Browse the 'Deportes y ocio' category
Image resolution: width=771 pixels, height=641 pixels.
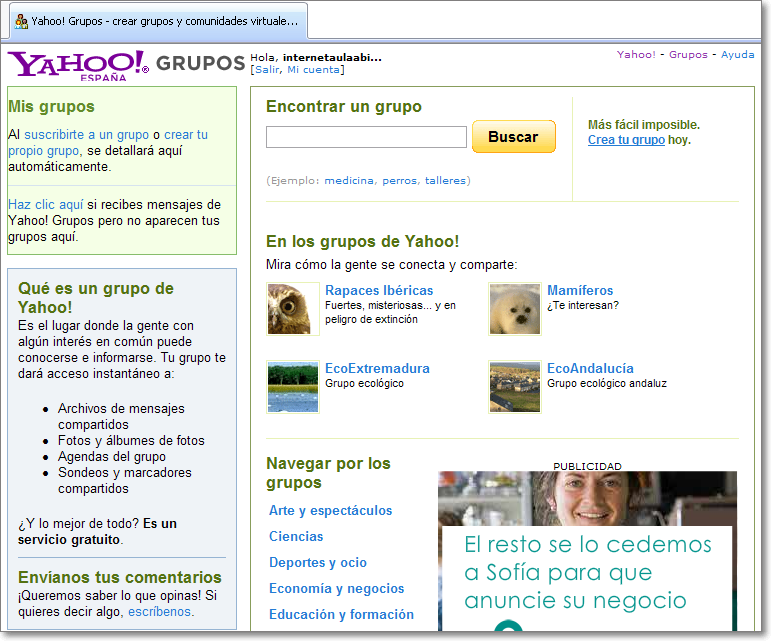click(x=318, y=563)
